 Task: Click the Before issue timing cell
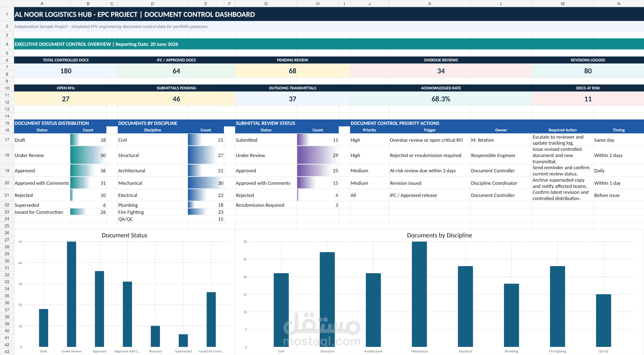(619, 195)
